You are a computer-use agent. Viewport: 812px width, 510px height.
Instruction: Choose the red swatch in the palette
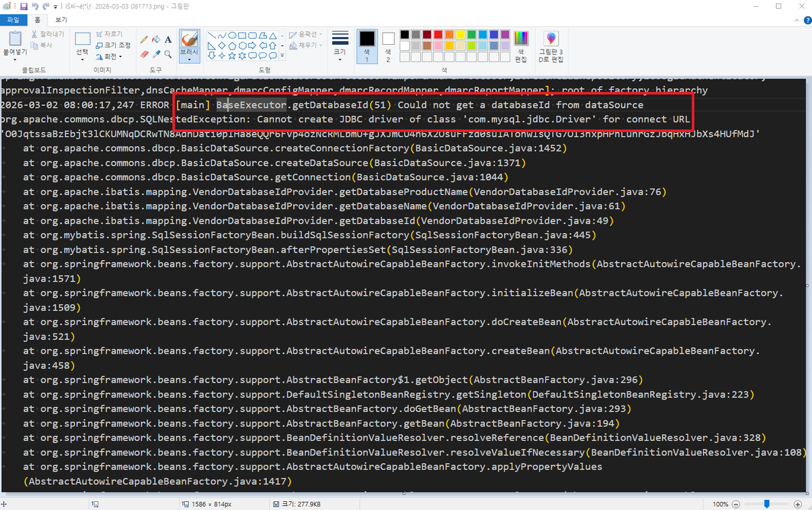[438, 35]
